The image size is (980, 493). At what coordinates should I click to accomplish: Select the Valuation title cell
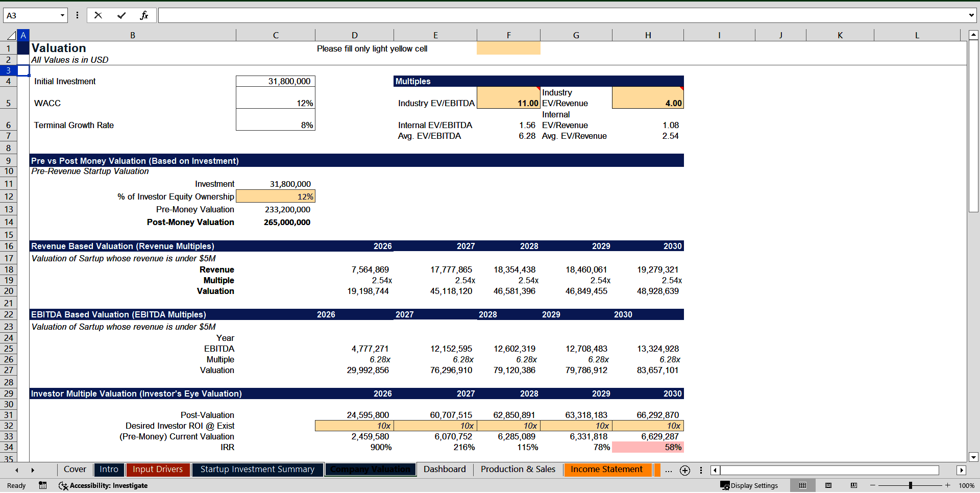click(x=133, y=48)
